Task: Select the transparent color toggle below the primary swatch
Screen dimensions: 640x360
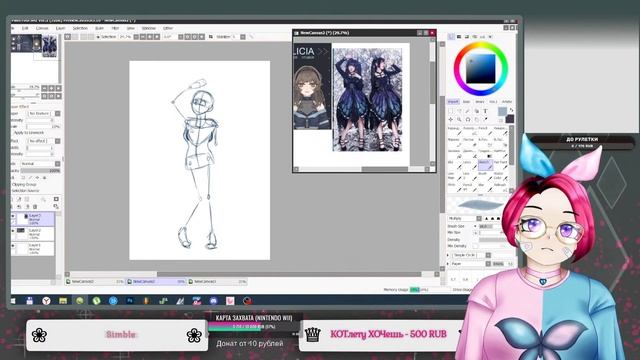Action: [501, 120]
